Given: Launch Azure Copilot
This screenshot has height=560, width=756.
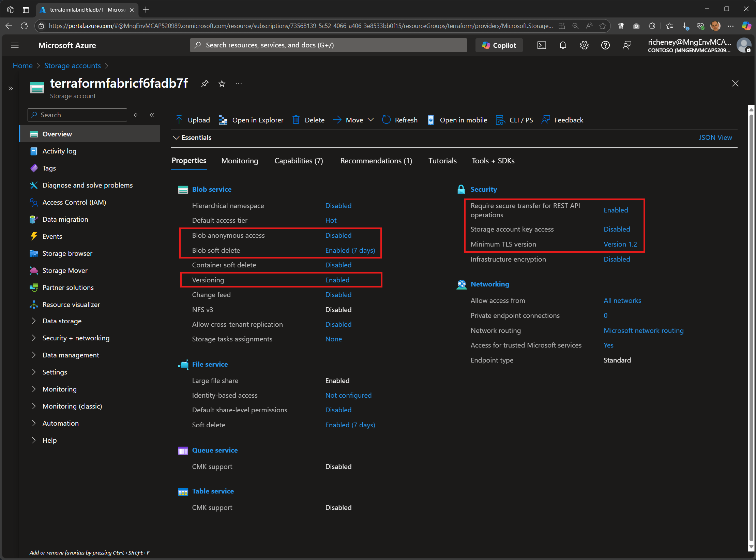Looking at the screenshot, I should click(499, 45).
